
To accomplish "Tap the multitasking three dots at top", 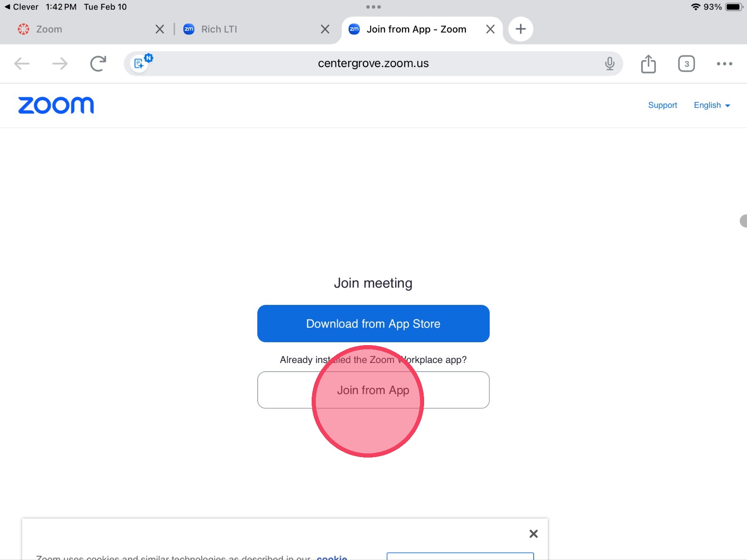I will (x=373, y=7).
